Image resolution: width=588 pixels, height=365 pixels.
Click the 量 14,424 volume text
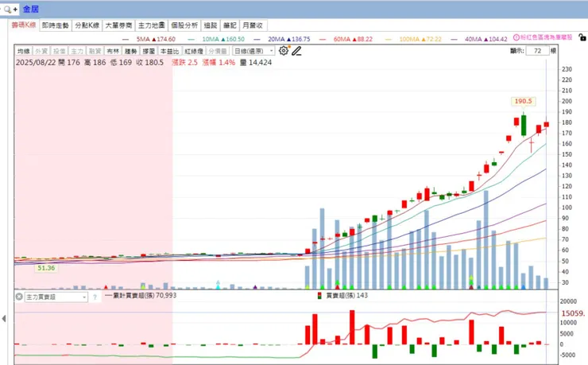coord(256,62)
